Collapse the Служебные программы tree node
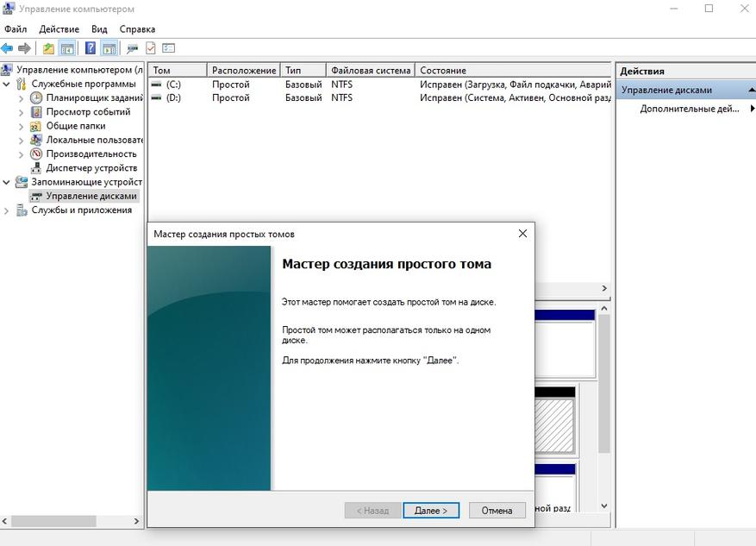The width and height of the screenshot is (756, 546). point(8,85)
